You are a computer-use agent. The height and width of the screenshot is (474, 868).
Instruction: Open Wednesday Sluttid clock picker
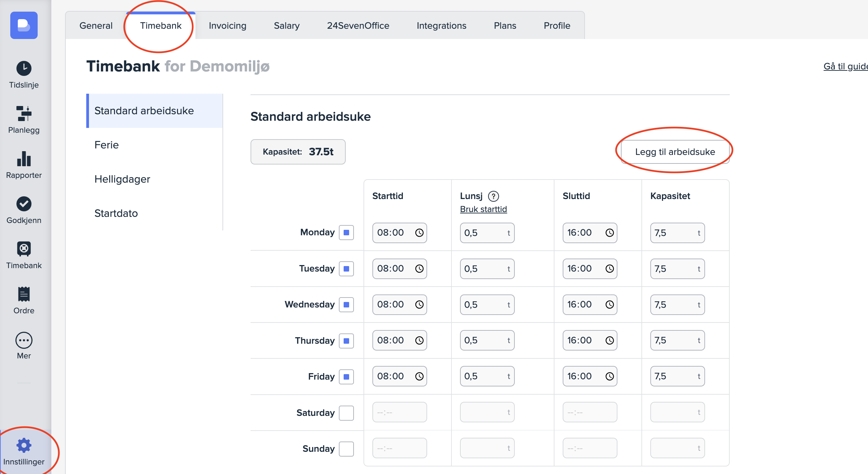[x=610, y=305]
